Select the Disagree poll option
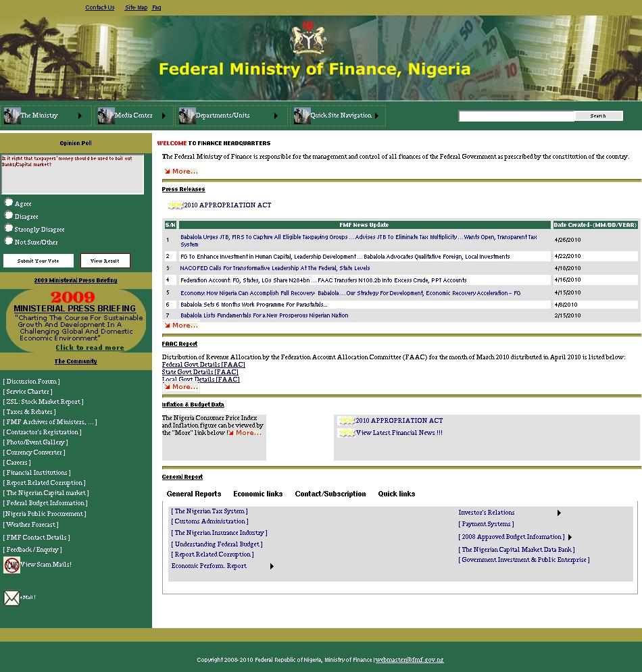Viewport: 642px width, 672px height. [9, 215]
